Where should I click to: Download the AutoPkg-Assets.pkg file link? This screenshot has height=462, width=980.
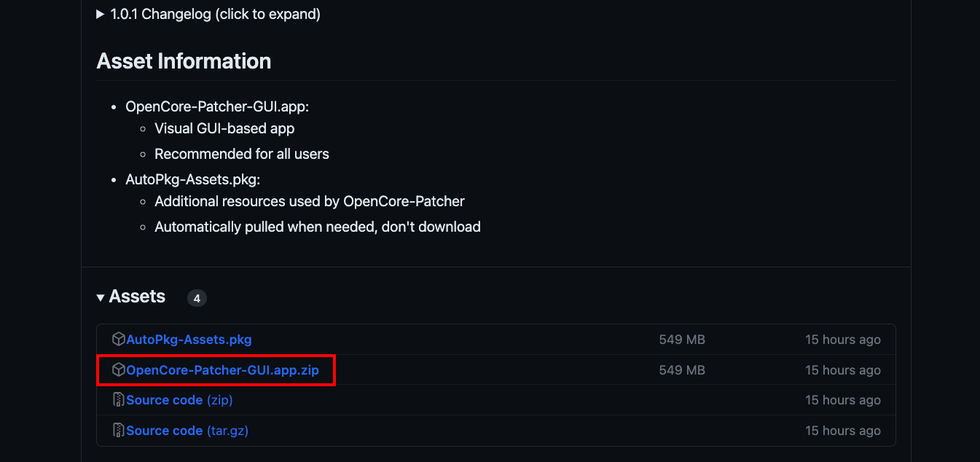tap(189, 340)
